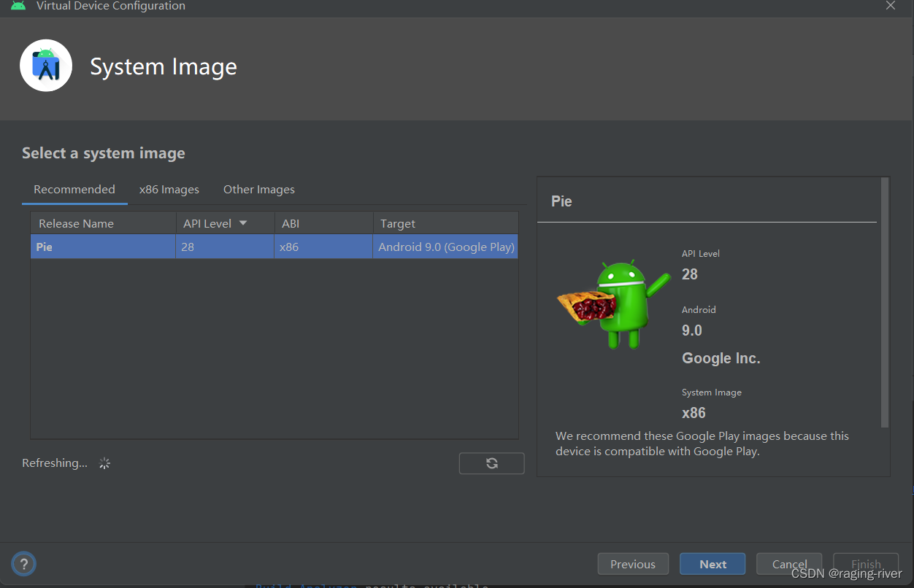Switch to the x86 Images tab
Viewport: 914px width, 588px height.
[x=169, y=190]
